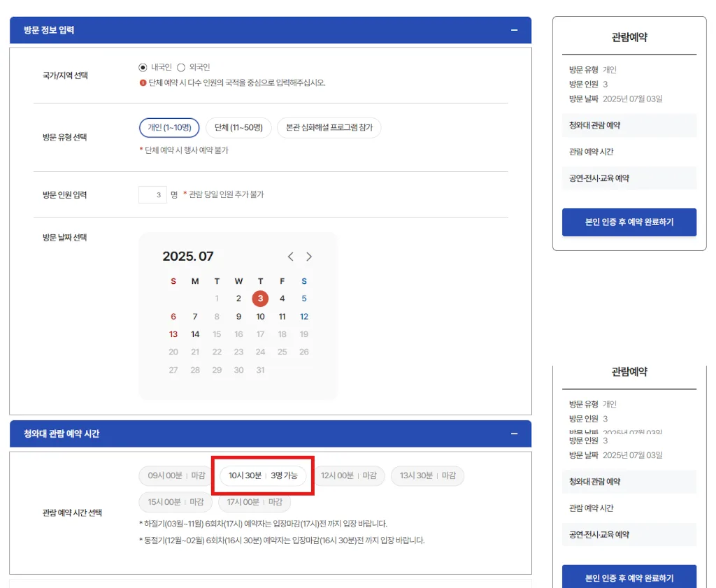Select July 2 on the calendar

coord(238,299)
